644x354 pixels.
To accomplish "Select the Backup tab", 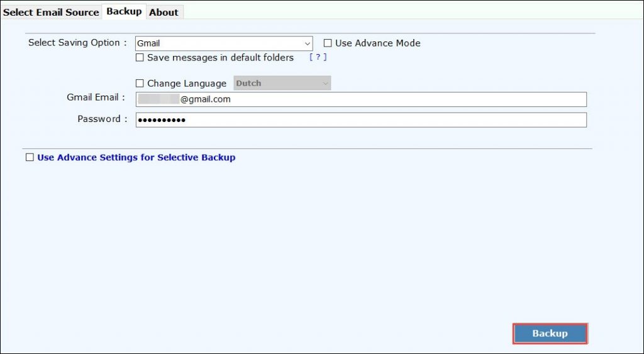I will click(124, 11).
